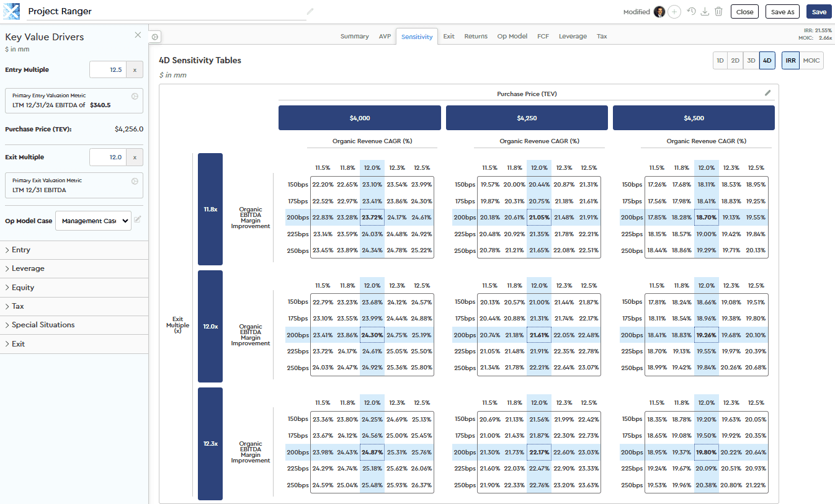This screenshot has height=504, width=835.
Task: Click the Save As button
Action: click(x=782, y=12)
